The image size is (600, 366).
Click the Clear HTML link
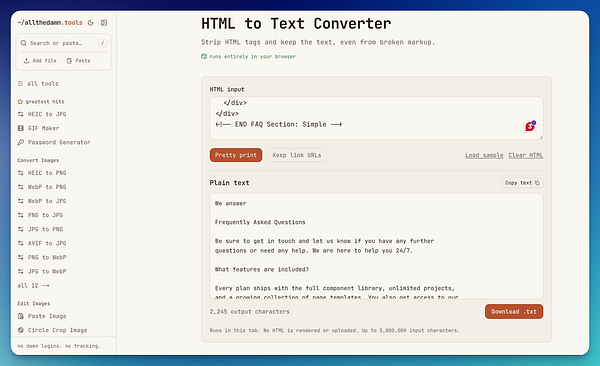pyautogui.click(x=525, y=155)
